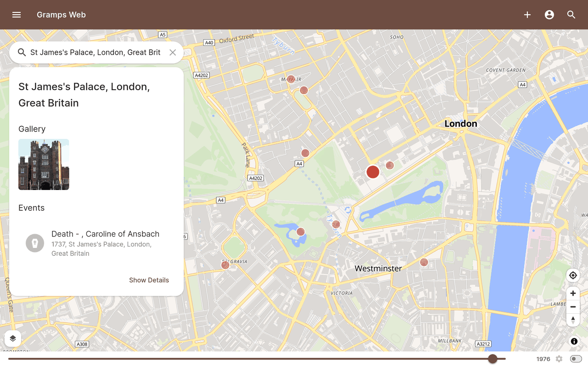This screenshot has width=588, height=368.
Task: Click the Gramps Web title
Action: pyautogui.click(x=61, y=15)
